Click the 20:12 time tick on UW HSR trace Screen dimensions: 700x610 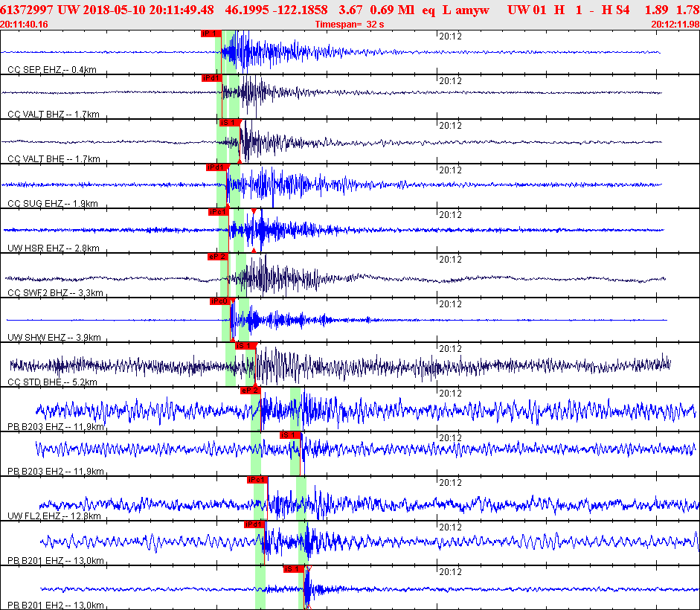tap(451, 215)
